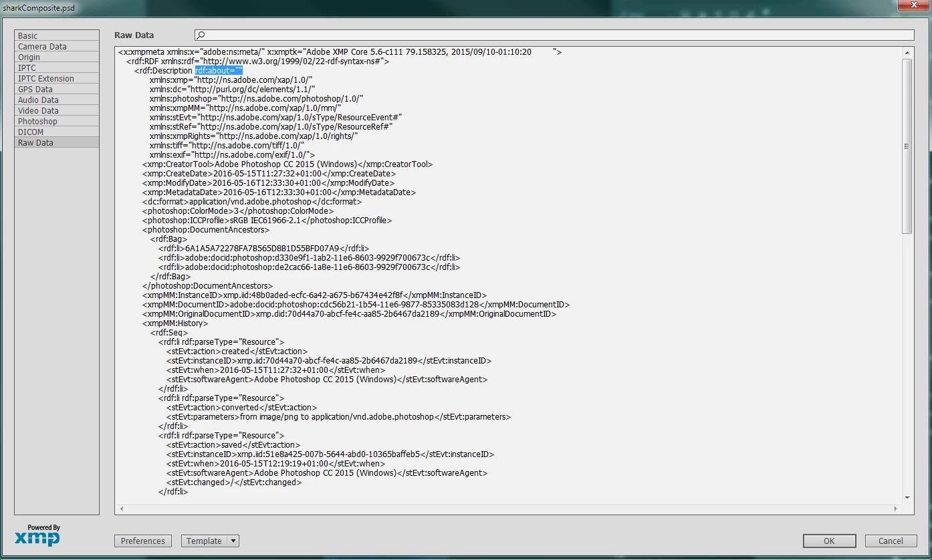Click vertical scrollbar down arrow
Image resolution: width=932 pixels, height=560 pixels.
[907, 497]
